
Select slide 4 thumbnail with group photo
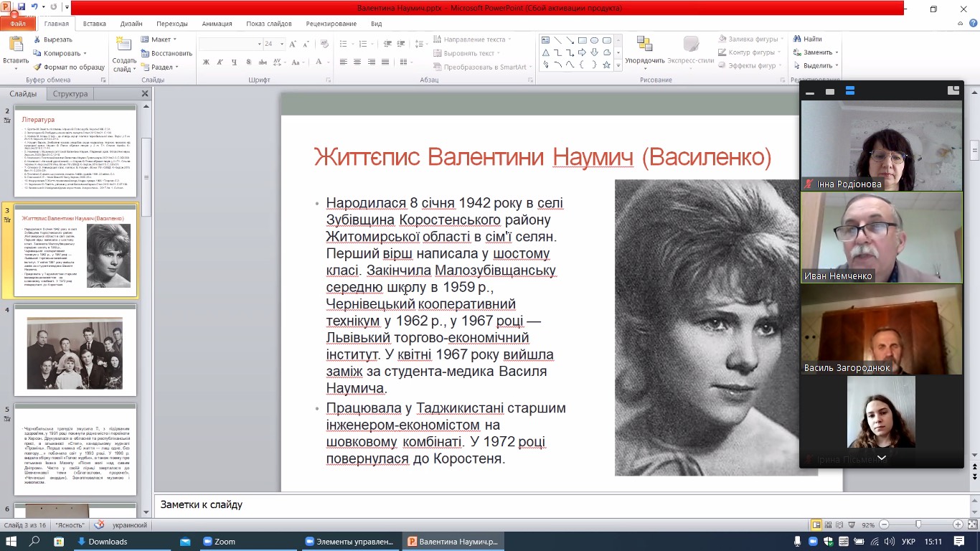coord(75,352)
